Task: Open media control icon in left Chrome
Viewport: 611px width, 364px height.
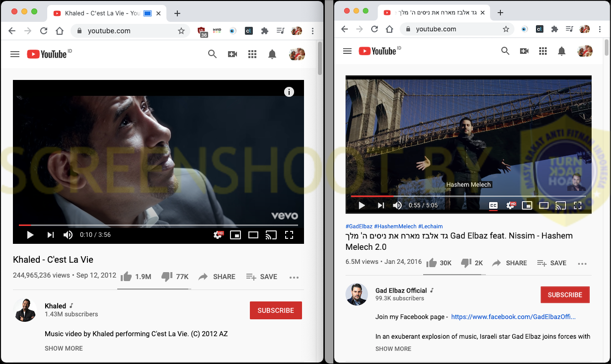Action: tap(281, 31)
